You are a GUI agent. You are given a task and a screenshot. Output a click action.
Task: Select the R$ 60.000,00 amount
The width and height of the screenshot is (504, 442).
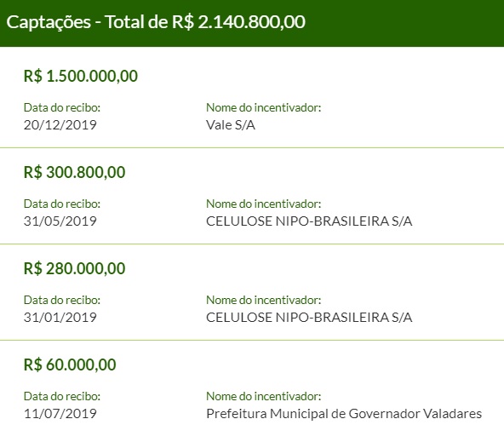click(70, 365)
